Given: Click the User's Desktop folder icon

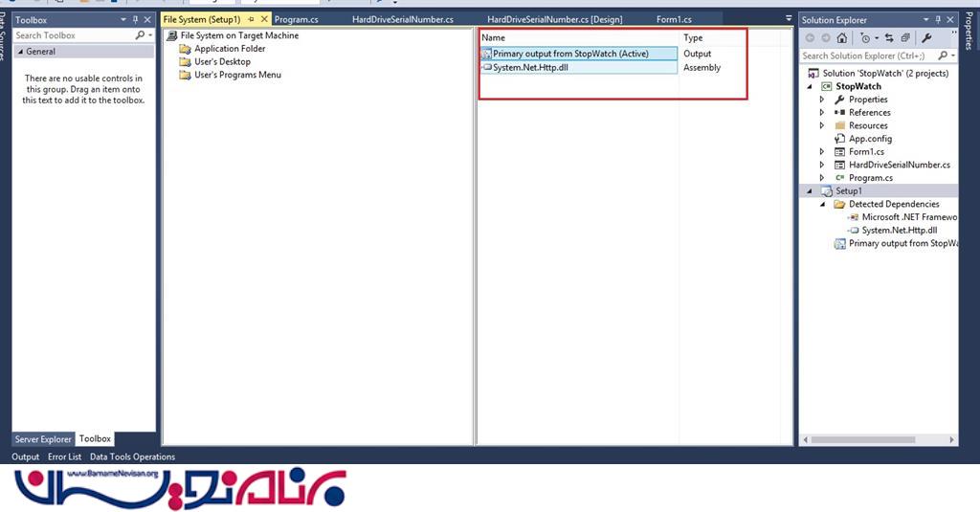Looking at the screenshot, I should tap(185, 62).
